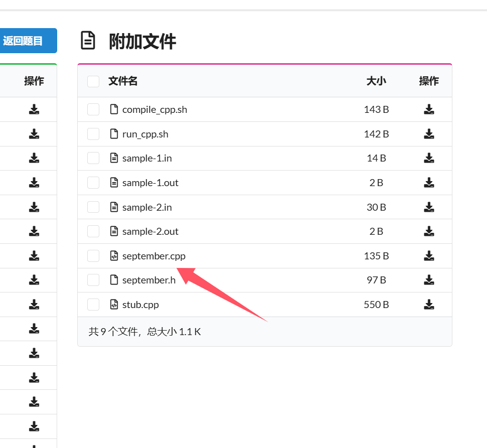Toggle the select-all checkbox in header

pos(93,81)
